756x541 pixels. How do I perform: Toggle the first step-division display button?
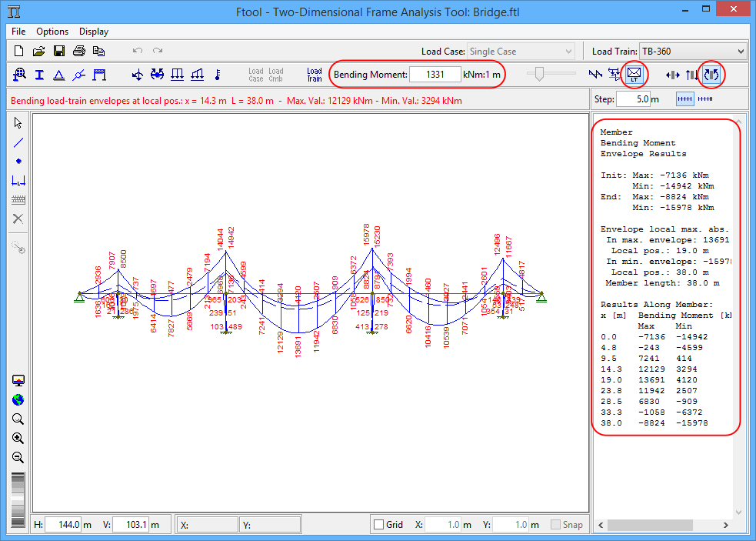684,99
